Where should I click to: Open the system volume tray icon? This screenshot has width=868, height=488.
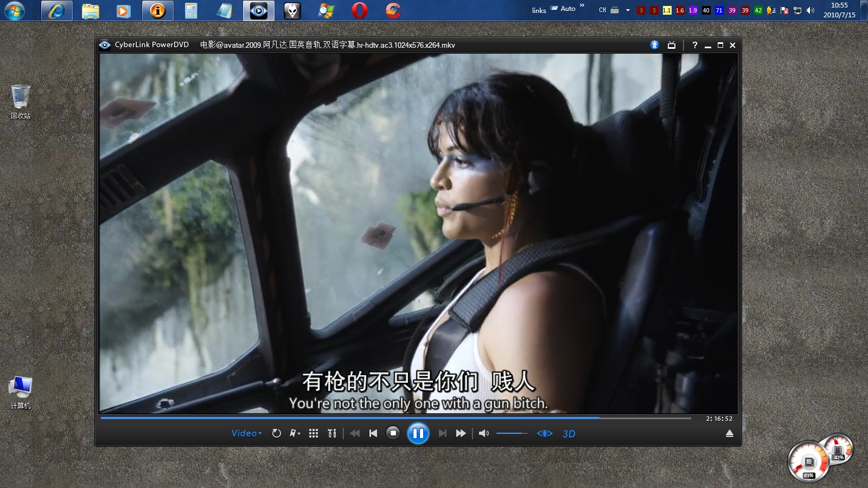click(810, 10)
